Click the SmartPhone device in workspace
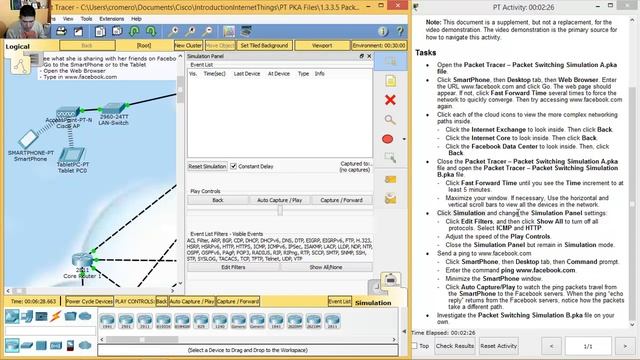The image size is (640, 360). pos(28,140)
